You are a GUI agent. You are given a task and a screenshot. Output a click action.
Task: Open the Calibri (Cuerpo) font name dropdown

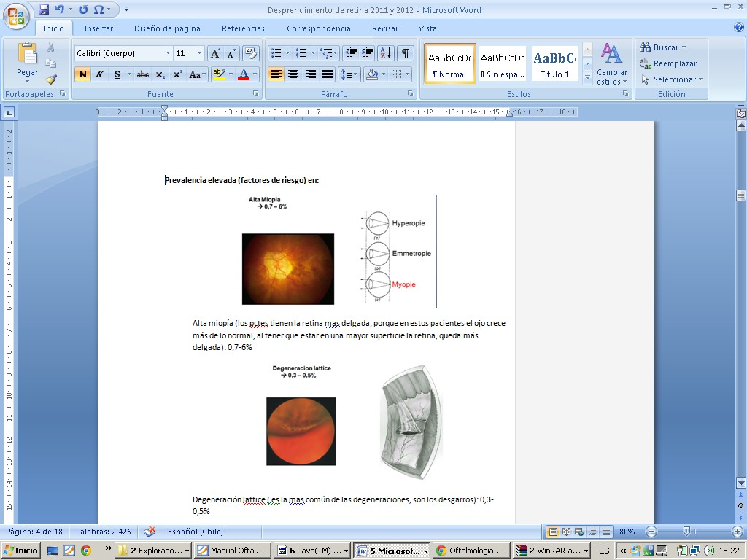(168, 53)
